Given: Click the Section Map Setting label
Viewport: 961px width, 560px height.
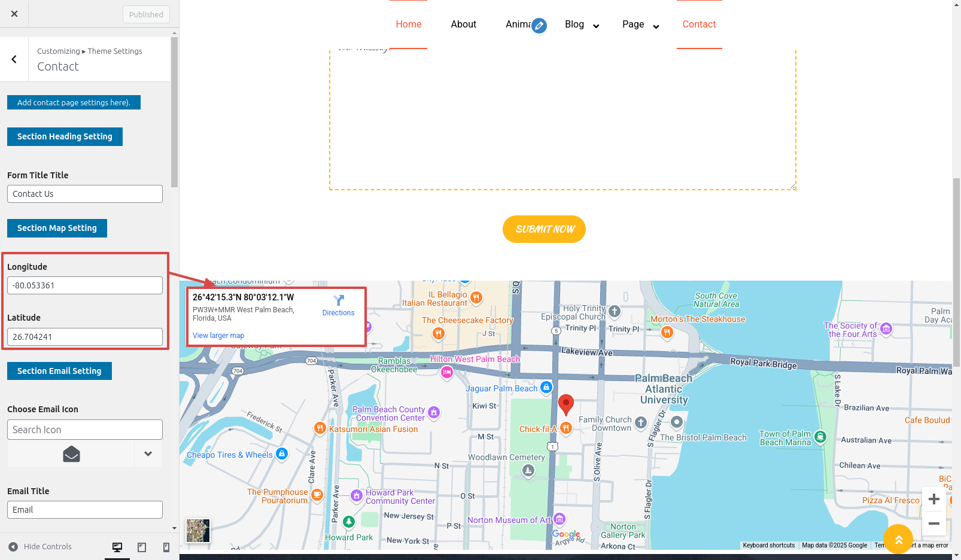Looking at the screenshot, I should 57,228.
